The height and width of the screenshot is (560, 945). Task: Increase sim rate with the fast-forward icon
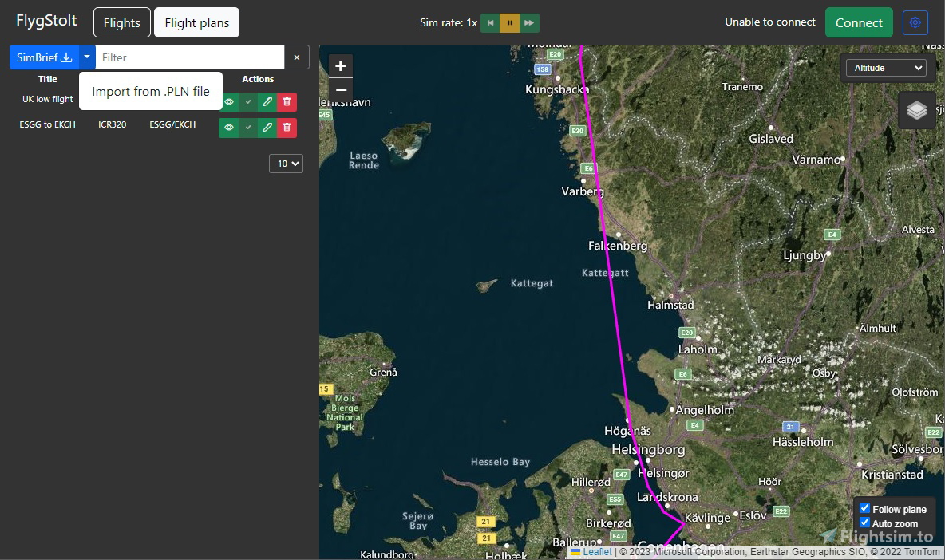point(529,23)
